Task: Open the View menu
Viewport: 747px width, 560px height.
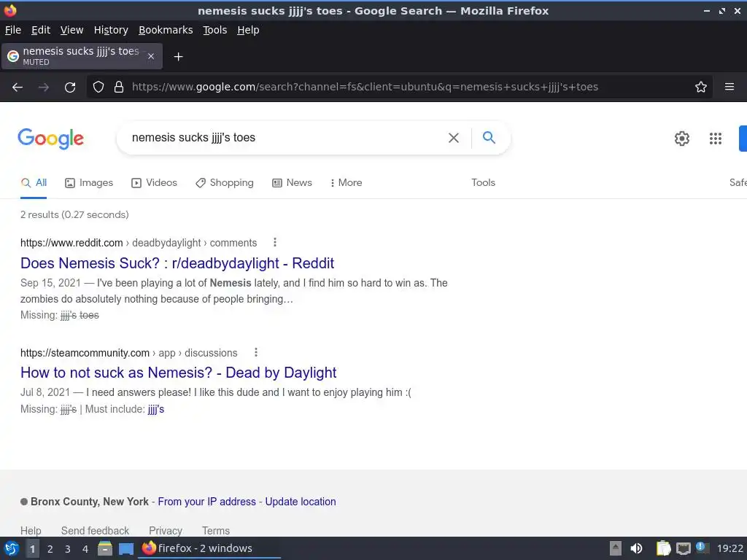Action: pyautogui.click(x=72, y=30)
